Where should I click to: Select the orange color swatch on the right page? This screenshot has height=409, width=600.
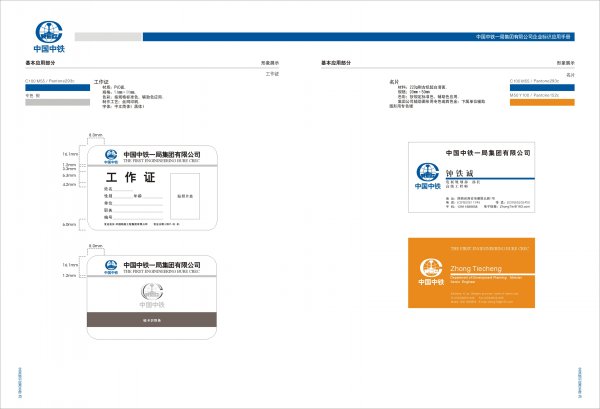coord(543,102)
